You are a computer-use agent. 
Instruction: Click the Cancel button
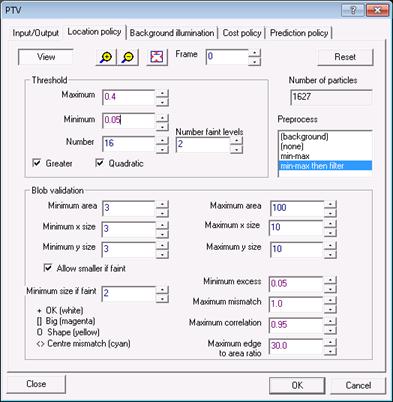(358, 385)
